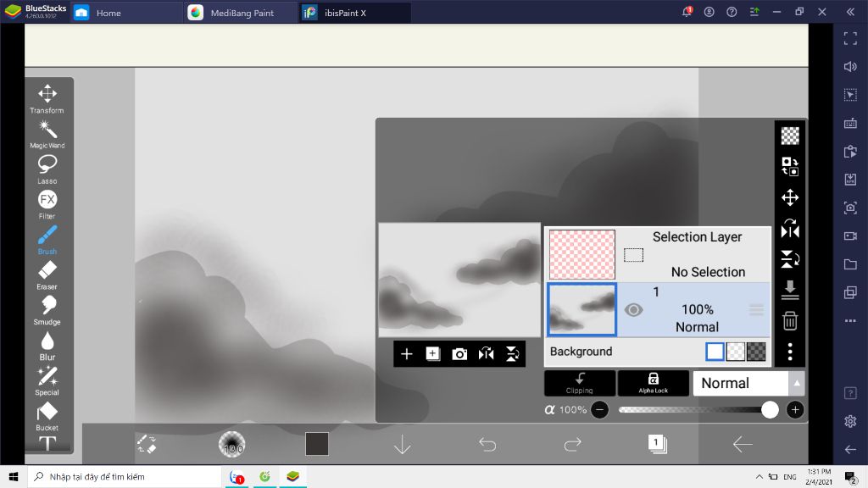Delete the layer with trash icon
Viewport: 868px width, 488px height.
pos(790,321)
